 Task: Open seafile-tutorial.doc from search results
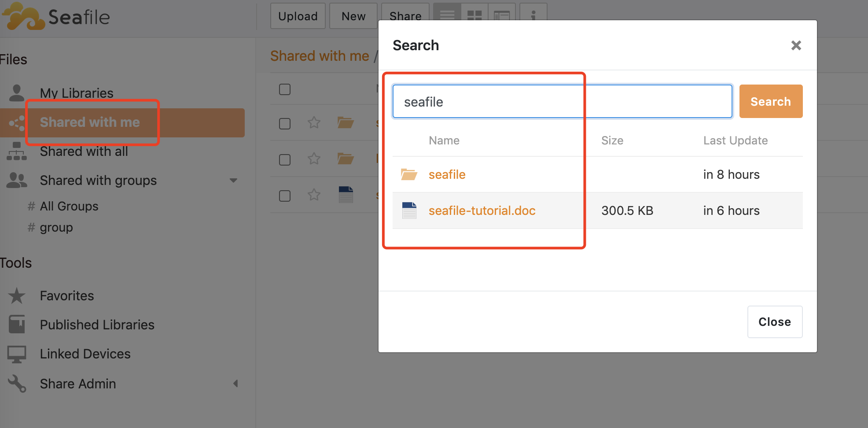[x=482, y=210]
